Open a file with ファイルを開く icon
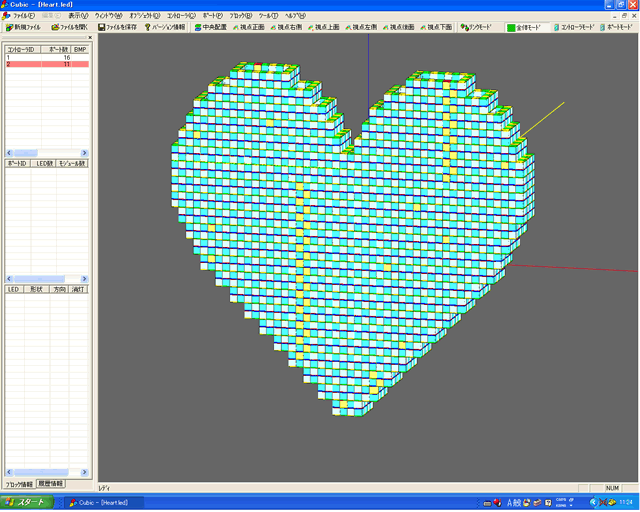 [70, 28]
